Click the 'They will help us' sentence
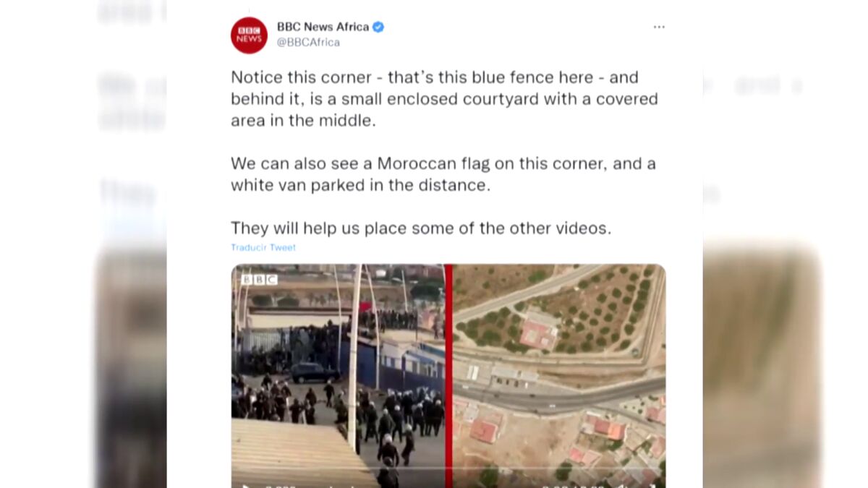Screen dimensions: 868x488 coord(421,228)
